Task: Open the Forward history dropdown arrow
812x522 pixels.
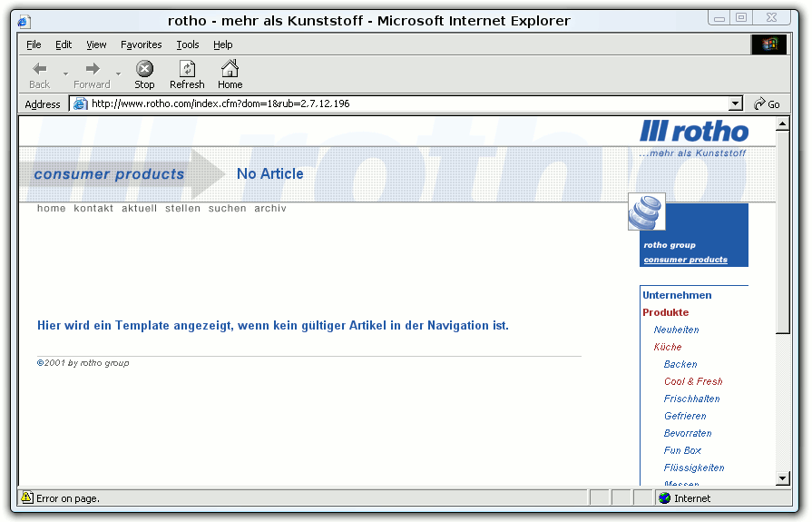Action: tap(118, 74)
